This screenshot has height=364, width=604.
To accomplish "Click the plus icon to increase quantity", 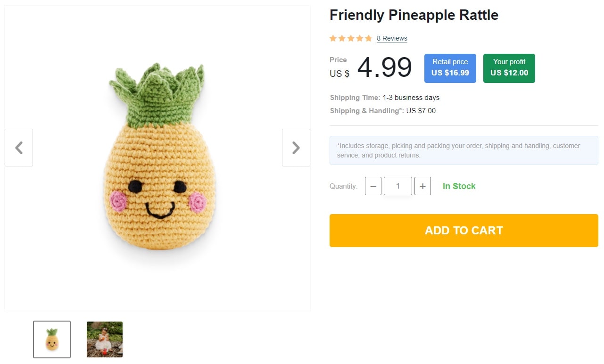I will (423, 186).
